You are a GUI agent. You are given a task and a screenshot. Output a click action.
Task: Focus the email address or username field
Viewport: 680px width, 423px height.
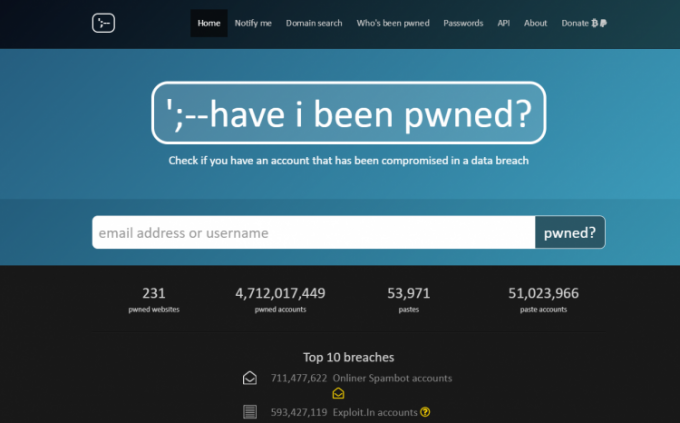coord(313,233)
